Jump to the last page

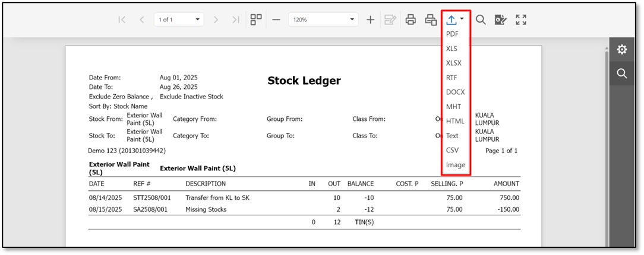[x=236, y=20]
